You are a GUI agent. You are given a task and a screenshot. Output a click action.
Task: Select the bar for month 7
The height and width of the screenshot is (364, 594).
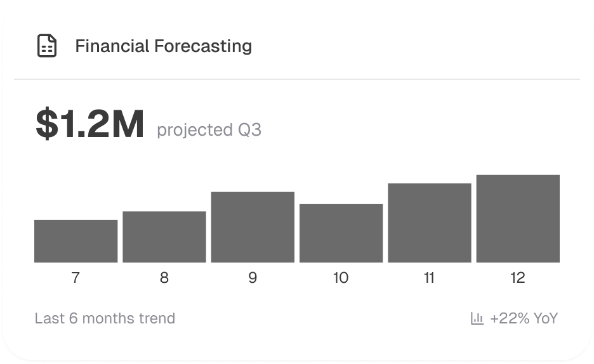(x=76, y=241)
